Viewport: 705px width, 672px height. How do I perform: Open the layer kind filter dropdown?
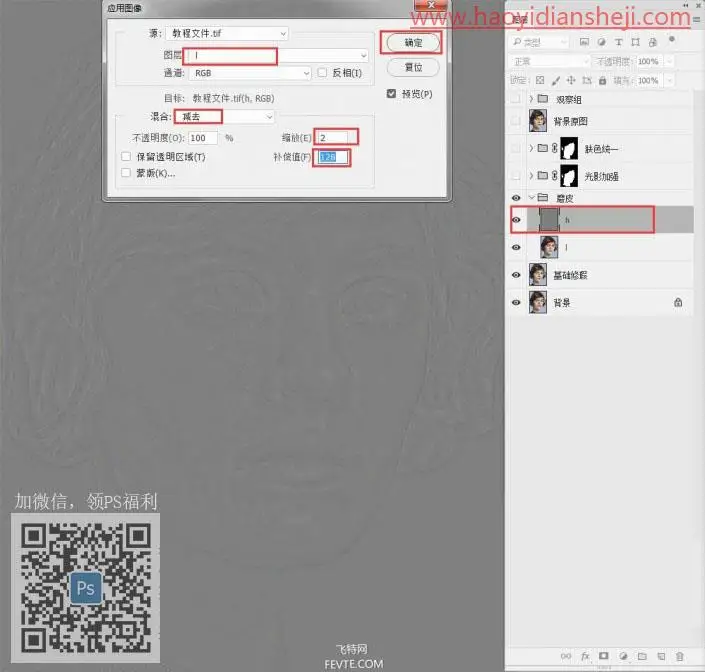tap(540, 42)
